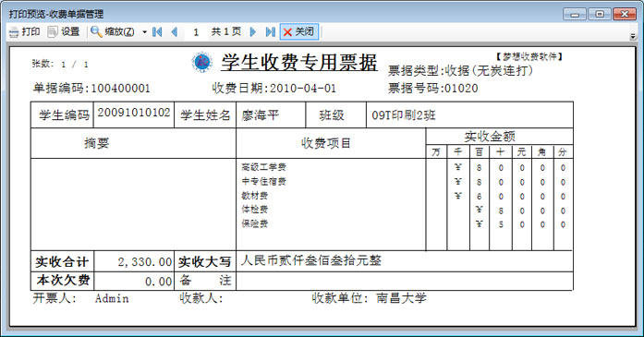
Task: Click student name 廖海平
Action: pos(261,115)
